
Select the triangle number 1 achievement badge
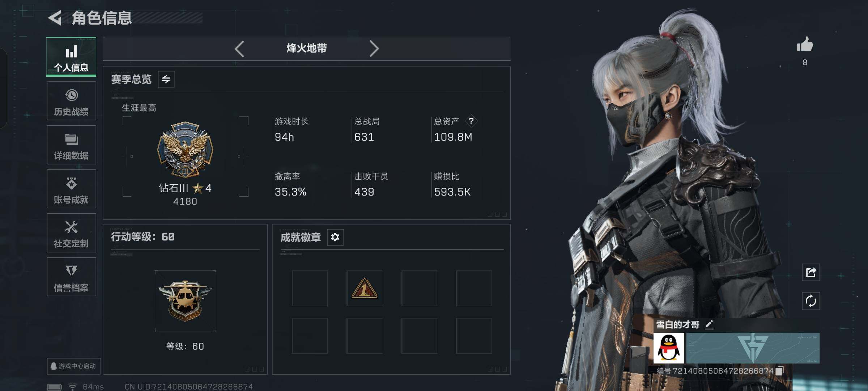click(365, 288)
